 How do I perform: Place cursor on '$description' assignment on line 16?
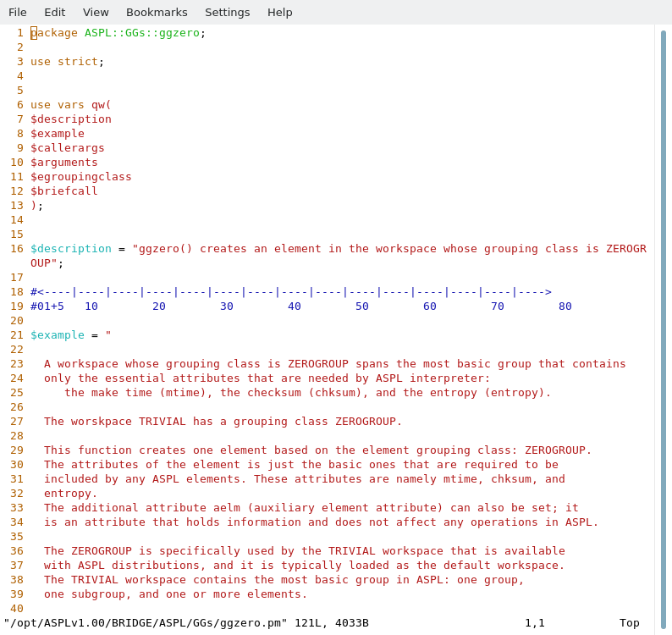[71, 249]
